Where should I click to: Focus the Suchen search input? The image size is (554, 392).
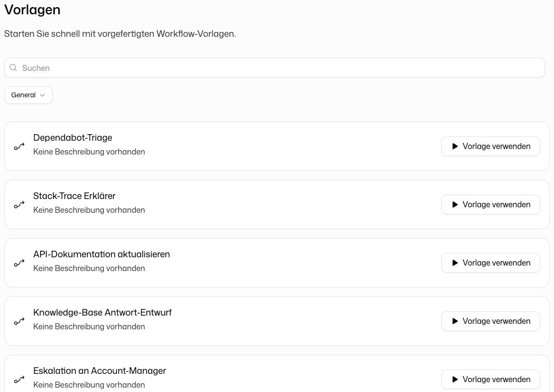[275, 68]
